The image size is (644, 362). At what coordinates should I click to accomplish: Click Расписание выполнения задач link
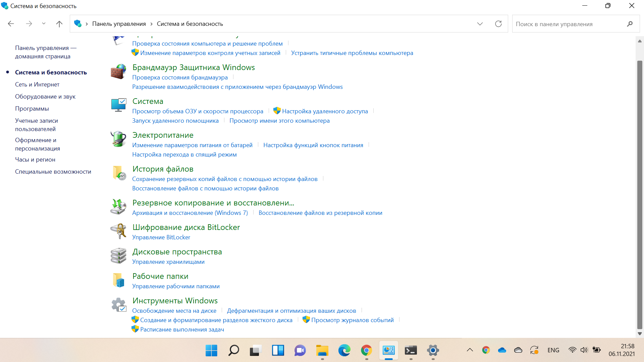pos(182,329)
